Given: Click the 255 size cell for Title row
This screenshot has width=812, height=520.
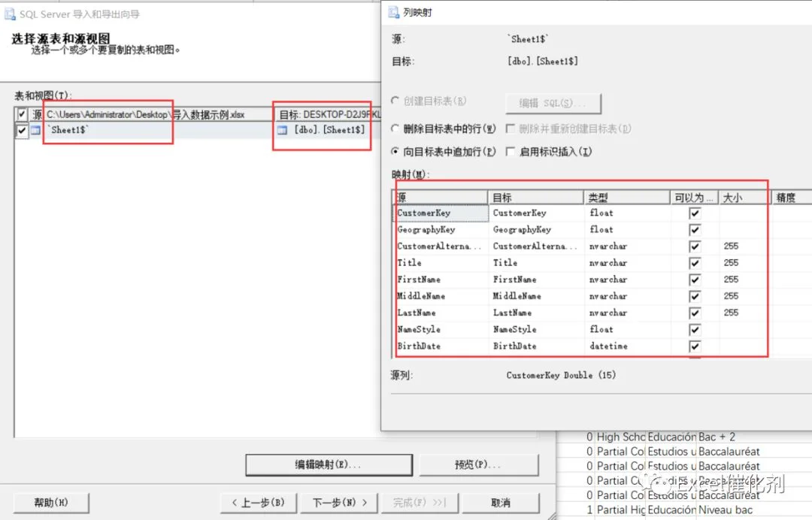Looking at the screenshot, I should (744, 263).
